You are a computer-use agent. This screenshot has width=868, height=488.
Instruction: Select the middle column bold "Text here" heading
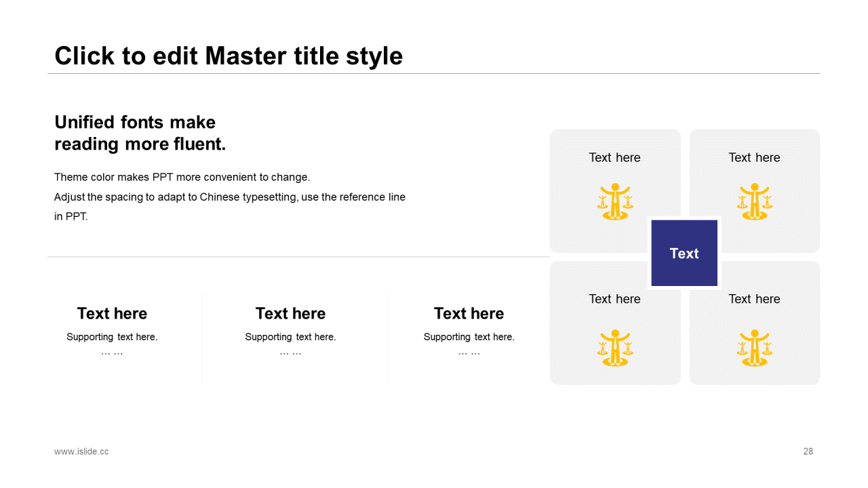pos(290,313)
